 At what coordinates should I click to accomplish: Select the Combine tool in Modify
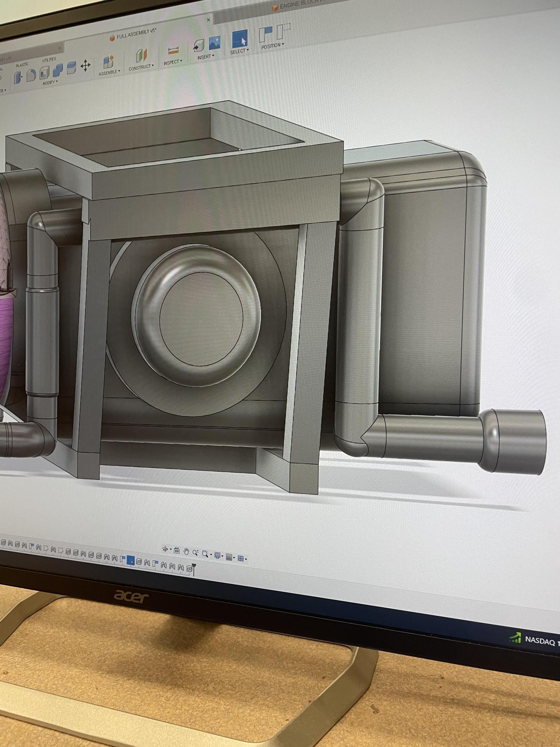58,70
